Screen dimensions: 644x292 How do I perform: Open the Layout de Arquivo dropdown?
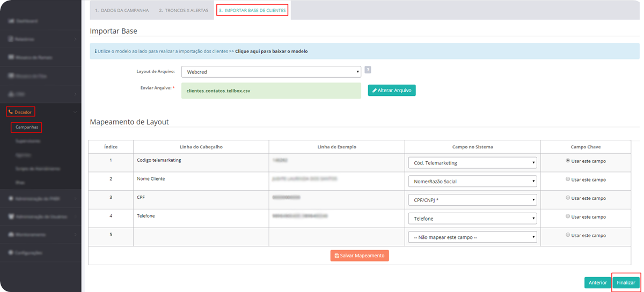271,72
